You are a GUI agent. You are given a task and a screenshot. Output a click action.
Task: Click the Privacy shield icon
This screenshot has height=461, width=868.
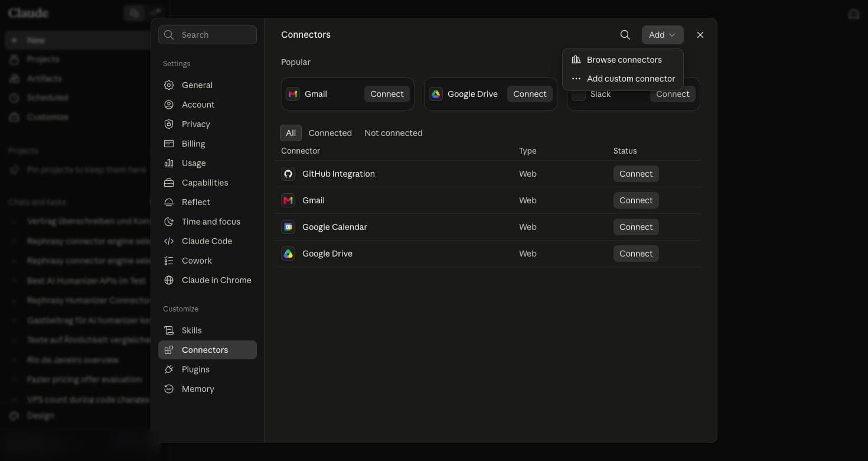(x=169, y=124)
